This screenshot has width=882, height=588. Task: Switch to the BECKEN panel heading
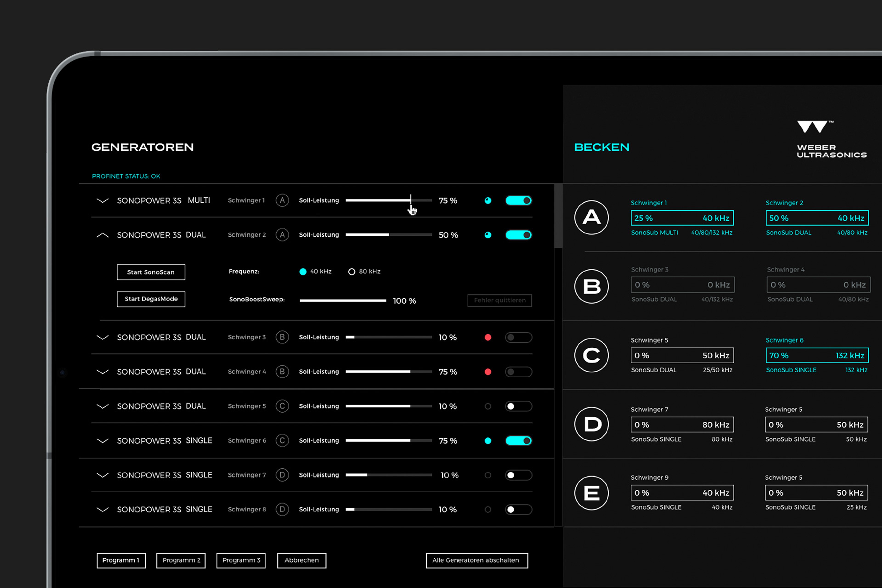[x=602, y=147]
